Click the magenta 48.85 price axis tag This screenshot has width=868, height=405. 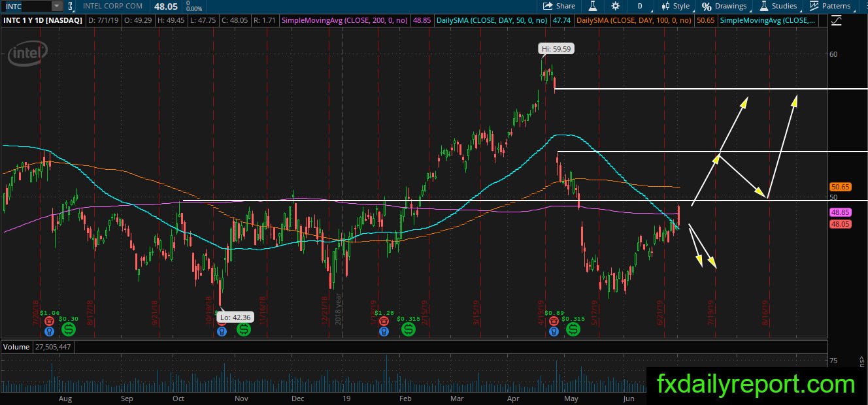point(840,212)
